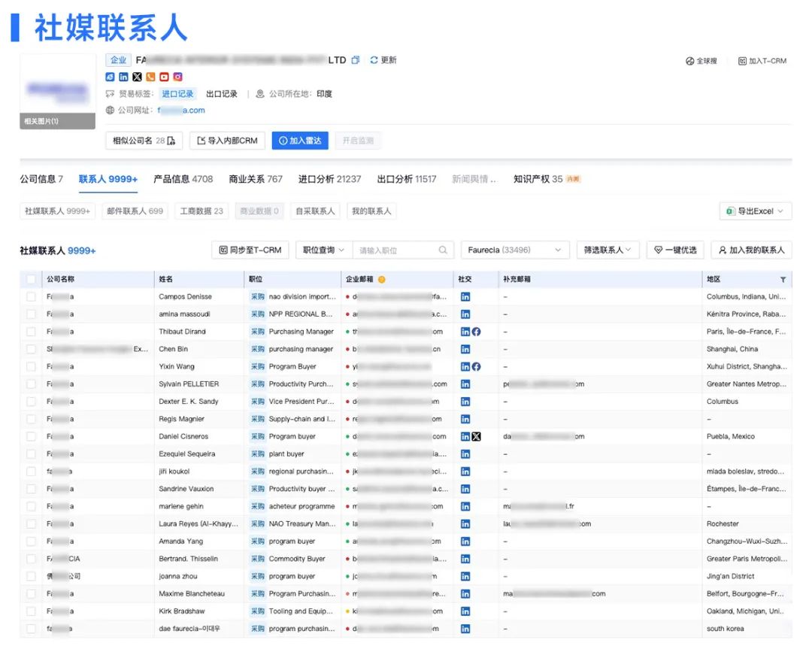812x646 pixels.
Task: Check the box for Yixin Wang row
Action: click(31, 367)
